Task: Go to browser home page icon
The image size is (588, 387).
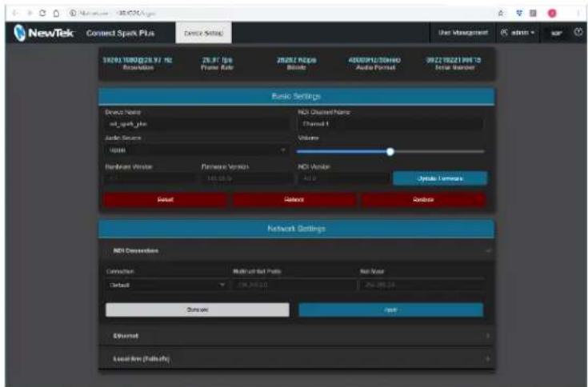Action: click(x=56, y=13)
